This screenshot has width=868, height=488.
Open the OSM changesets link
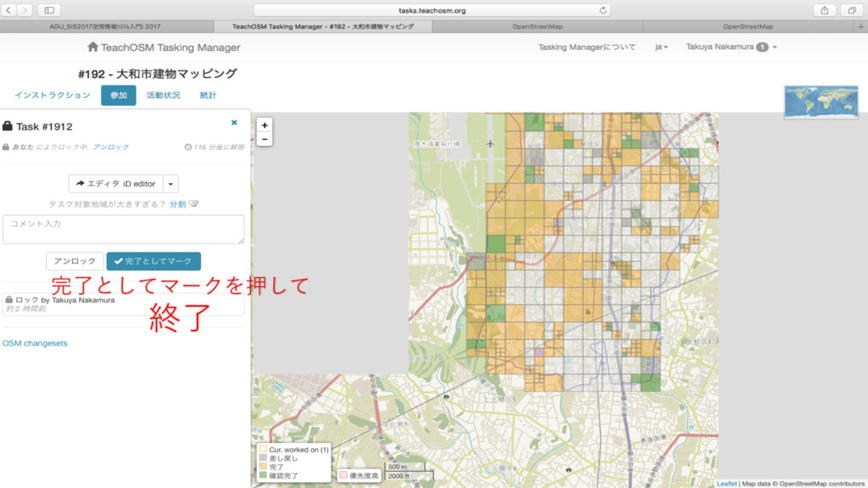coord(35,343)
